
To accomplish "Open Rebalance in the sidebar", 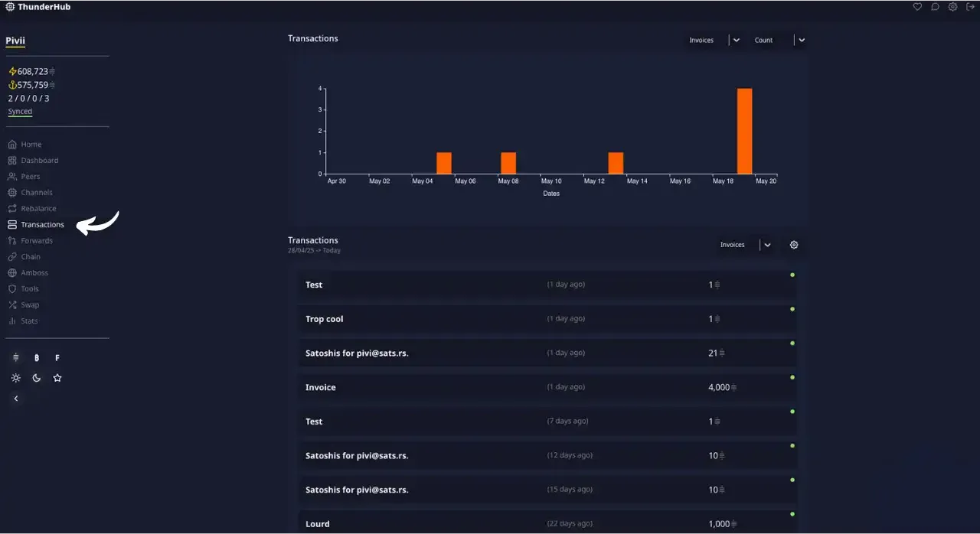I will pyautogui.click(x=31, y=209).
